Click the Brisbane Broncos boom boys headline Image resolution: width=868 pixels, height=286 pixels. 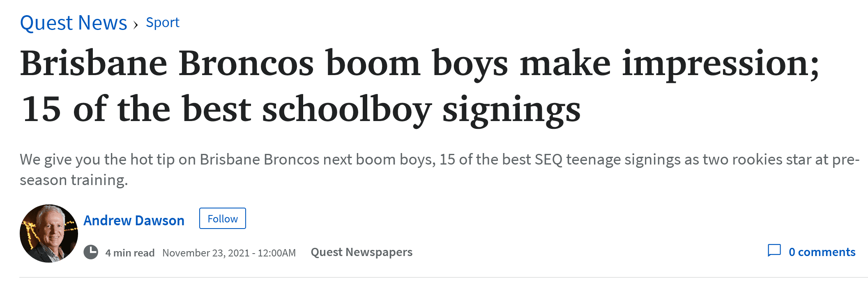pyautogui.click(x=419, y=64)
